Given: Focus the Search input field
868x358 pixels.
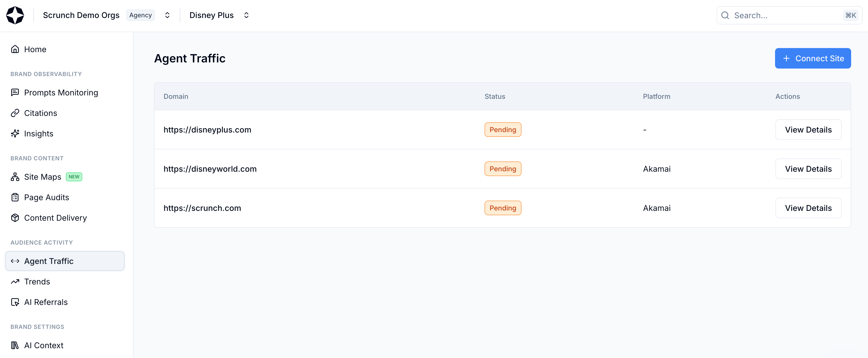Looking at the screenshot, I should [789, 15].
